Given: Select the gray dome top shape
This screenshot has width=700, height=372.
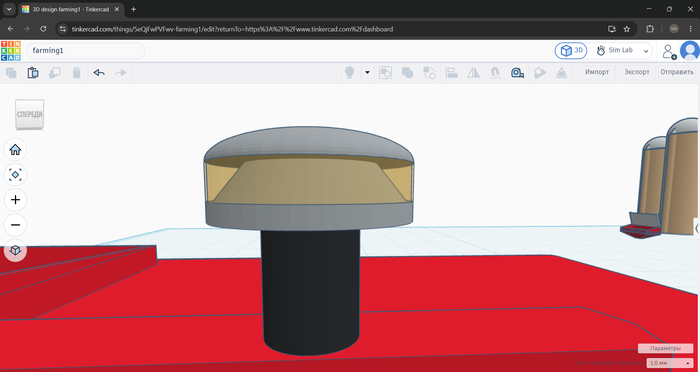Looking at the screenshot, I should 308,141.
